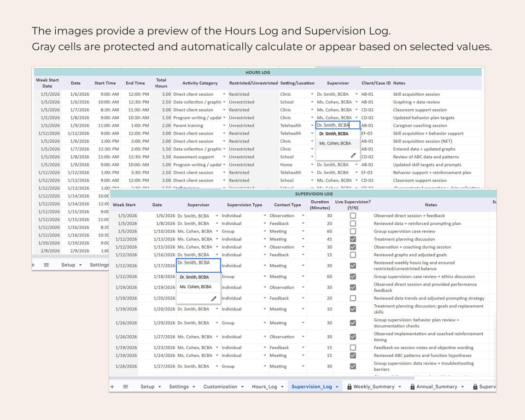Open the Hours_Log tab dropdown arrow
The height and width of the screenshot is (420, 525).
click(282, 387)
